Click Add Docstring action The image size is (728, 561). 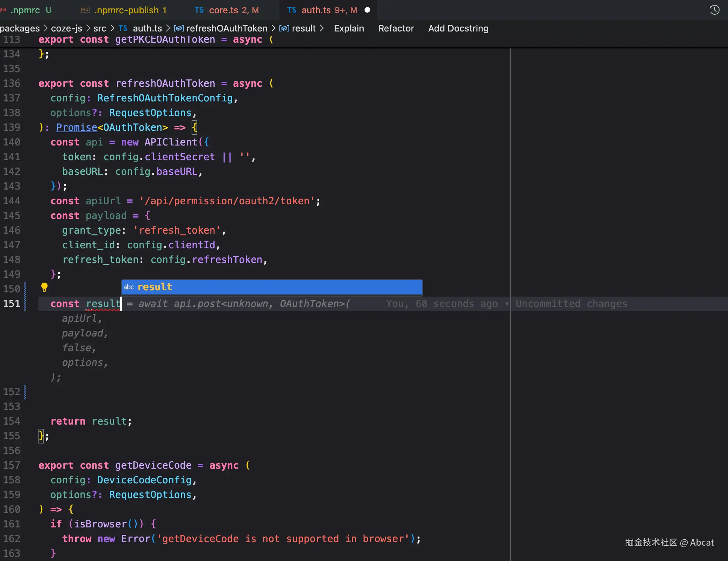458,28
